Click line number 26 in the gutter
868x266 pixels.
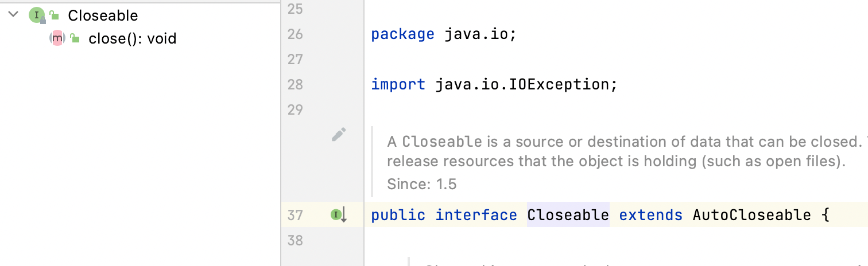tap(294, 34)
